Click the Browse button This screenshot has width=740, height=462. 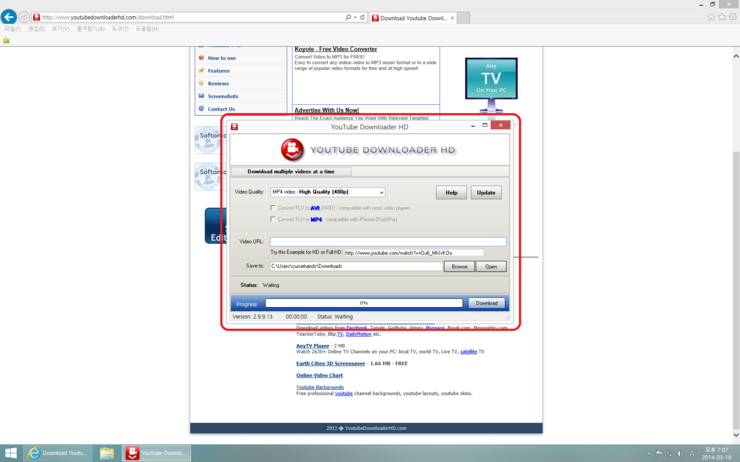[459, 267]
